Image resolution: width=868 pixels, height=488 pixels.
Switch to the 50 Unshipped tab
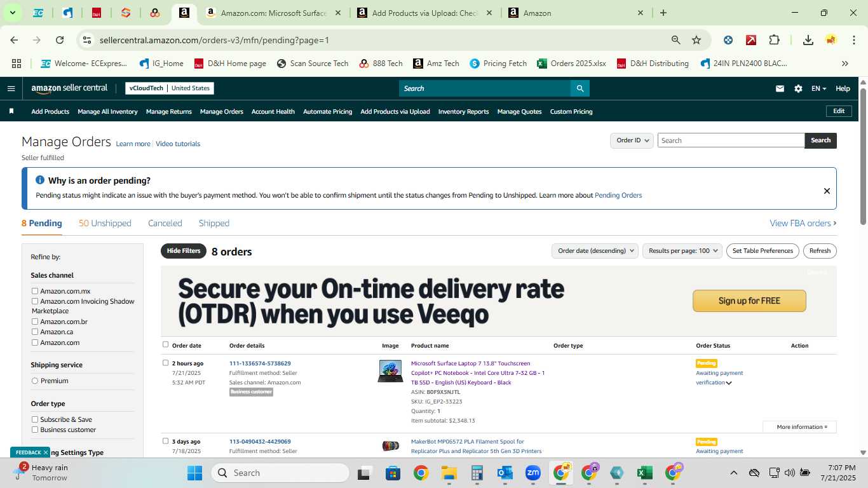105,223
